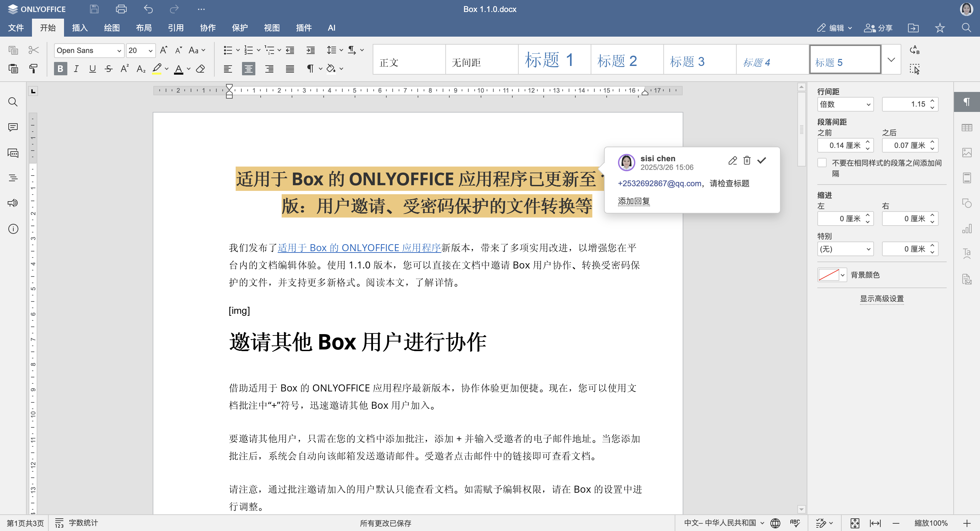The width and height of the screenshot is (980, 531).
Task: Open spell checking from status bar
Action: [x=795, y=523]
